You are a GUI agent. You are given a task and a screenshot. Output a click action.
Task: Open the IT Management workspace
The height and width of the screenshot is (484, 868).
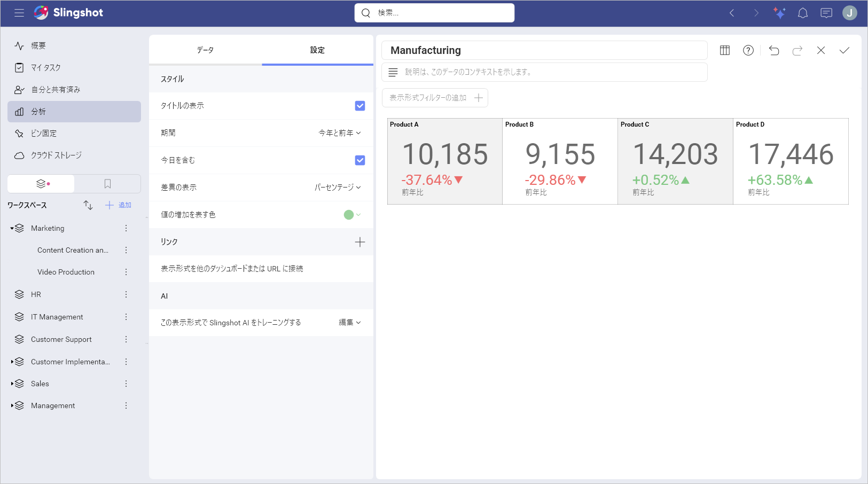(57, 317)
